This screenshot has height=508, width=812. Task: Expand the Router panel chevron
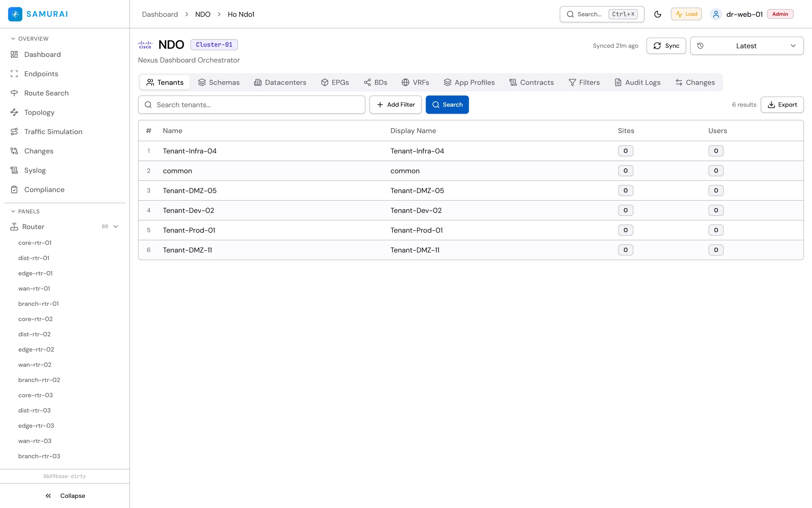(x=116, y=227)
